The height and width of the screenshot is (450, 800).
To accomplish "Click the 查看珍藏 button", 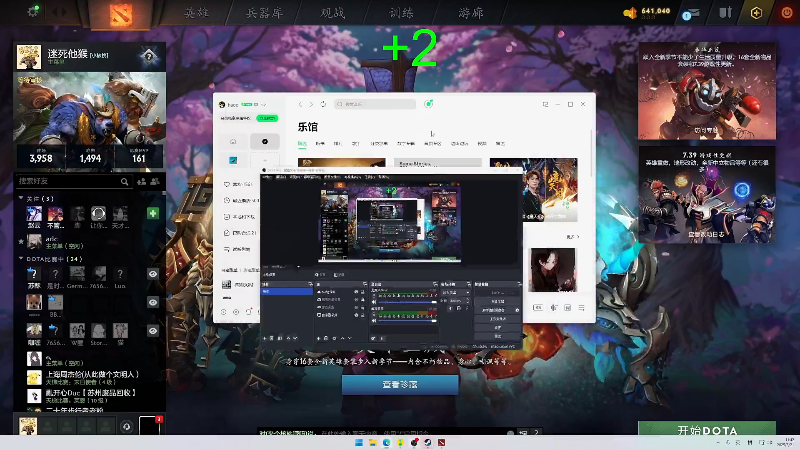I will coord(400,385).
